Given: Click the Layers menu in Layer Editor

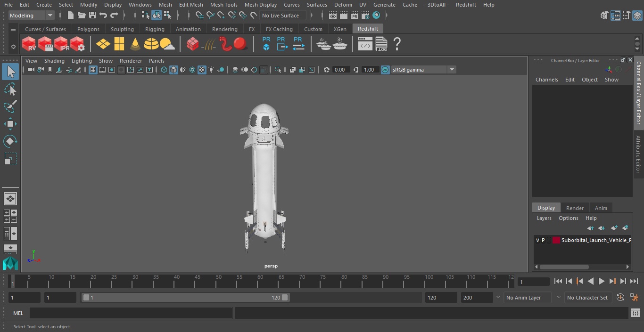Looking at the screenshot, I should coord(544,218).
